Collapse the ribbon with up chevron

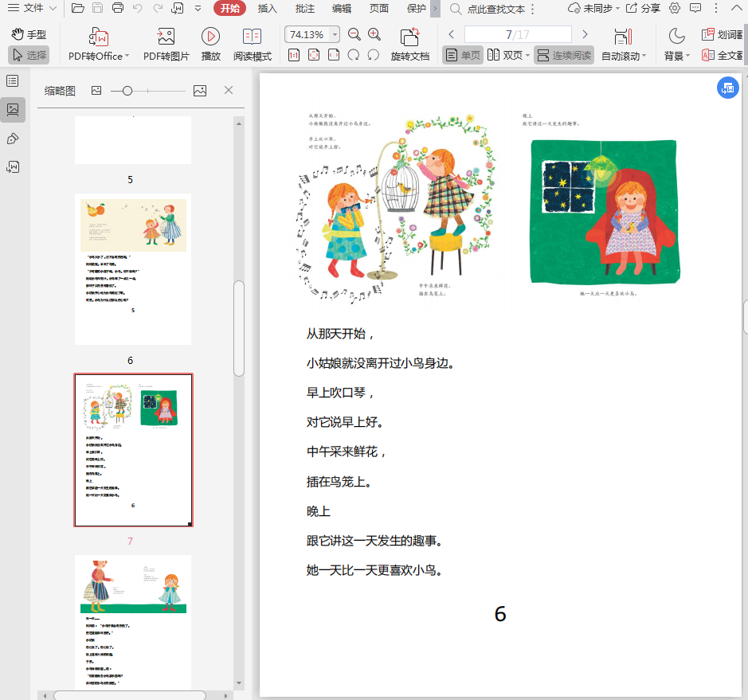pos(737,8)
